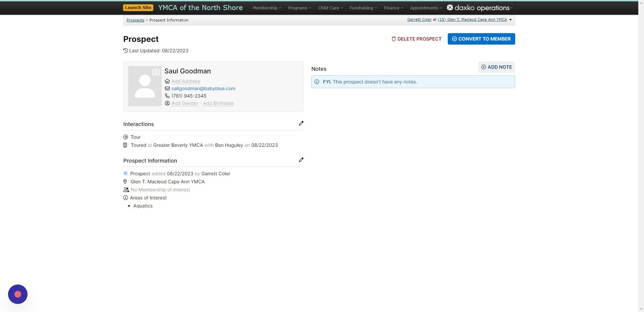The image size is (644, 312).
Task: Click Add Birthdate link
Action: (x=218, y=103)
